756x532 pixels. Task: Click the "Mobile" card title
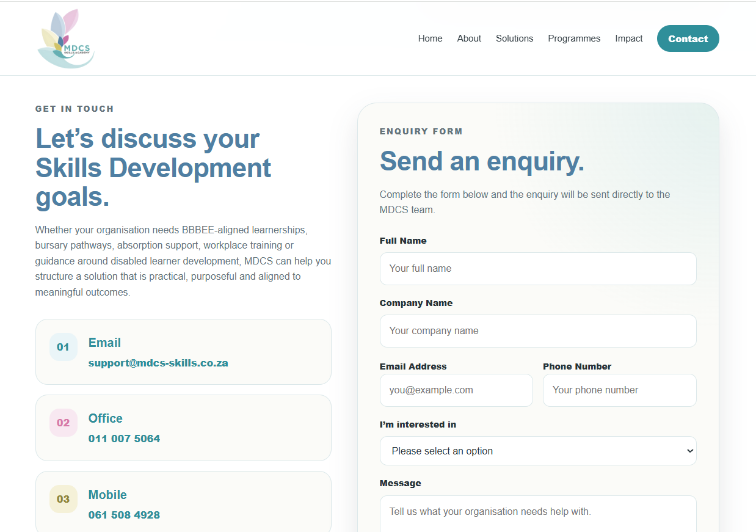pyautogui.click(x=107, y=495)
